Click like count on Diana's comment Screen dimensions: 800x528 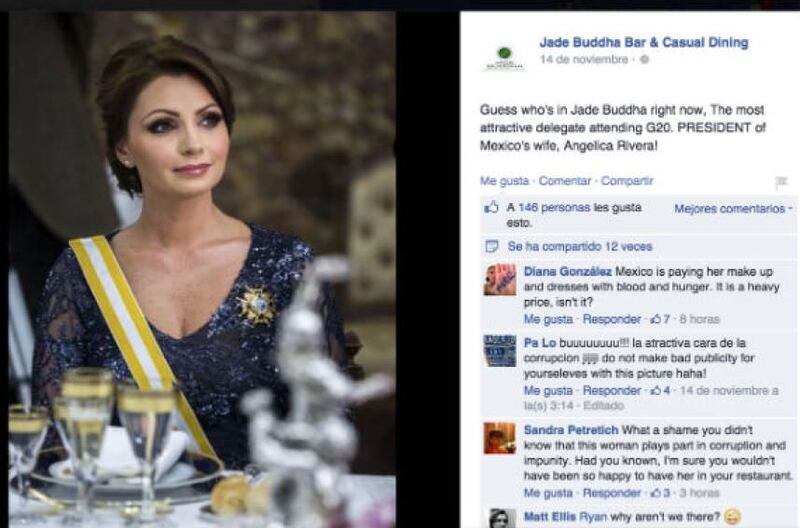pos(659,319)
